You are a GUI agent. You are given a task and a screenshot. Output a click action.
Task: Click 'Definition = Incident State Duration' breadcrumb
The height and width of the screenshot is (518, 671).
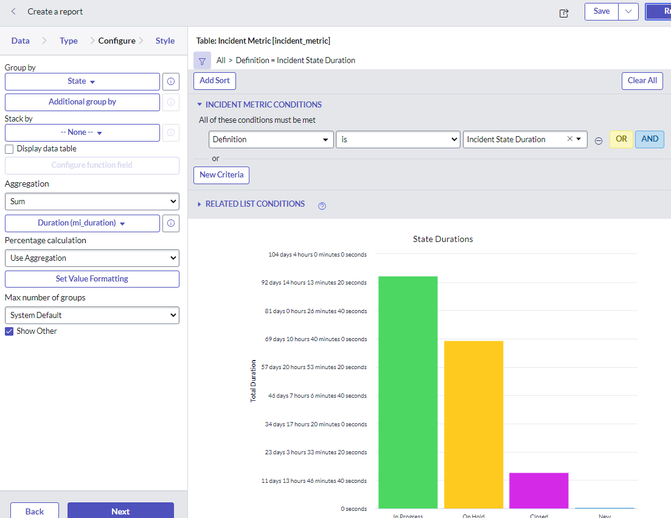[x=295, y=60]
